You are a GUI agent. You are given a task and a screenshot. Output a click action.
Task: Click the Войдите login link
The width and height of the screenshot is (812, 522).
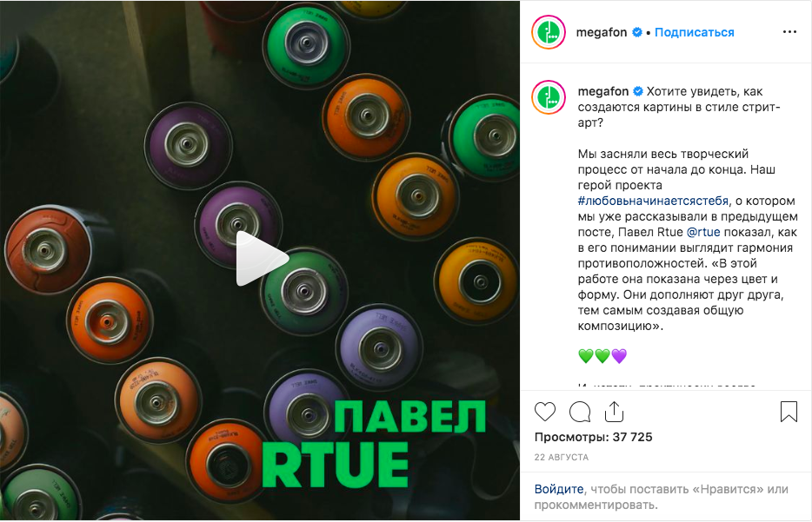[559, 489]
